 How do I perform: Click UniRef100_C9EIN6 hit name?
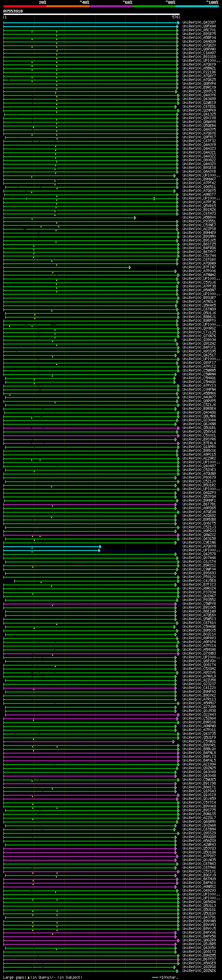pyautogui.click(x=199, y=543)
